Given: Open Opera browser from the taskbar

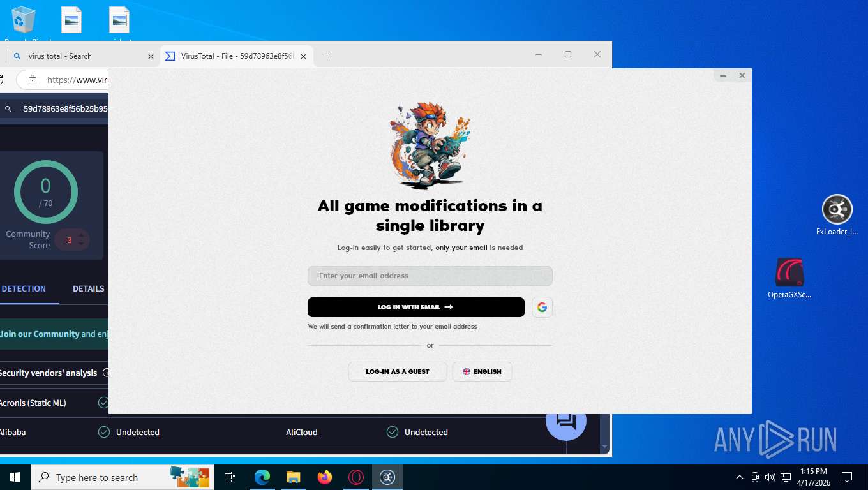Looking at the screenshot, I should [x=356, y=477].
